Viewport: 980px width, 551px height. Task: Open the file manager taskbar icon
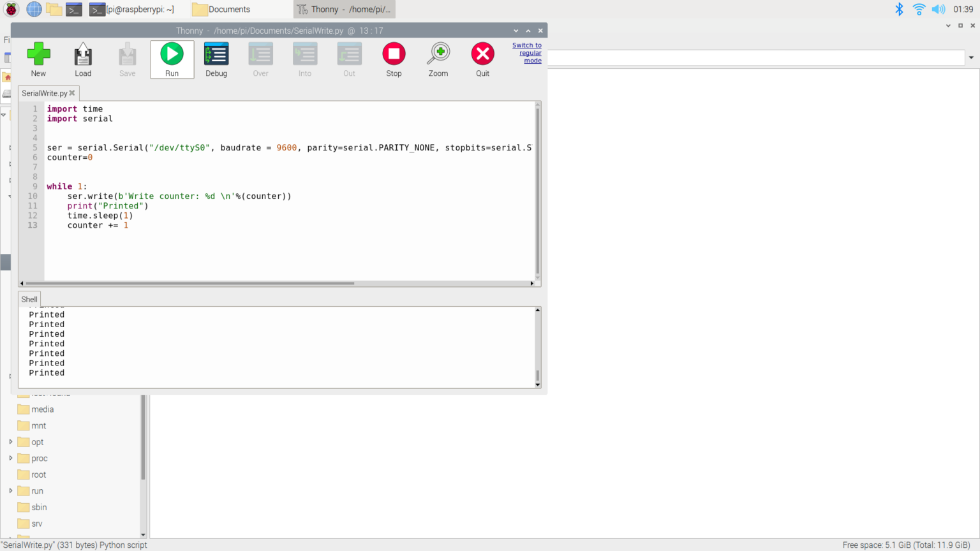[x=54, y=10]
